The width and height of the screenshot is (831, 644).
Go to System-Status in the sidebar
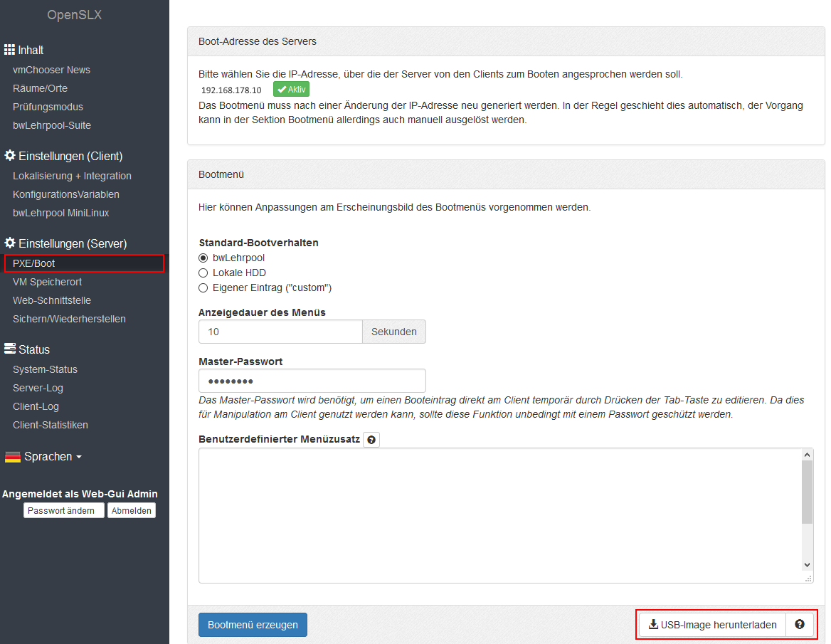45,369
